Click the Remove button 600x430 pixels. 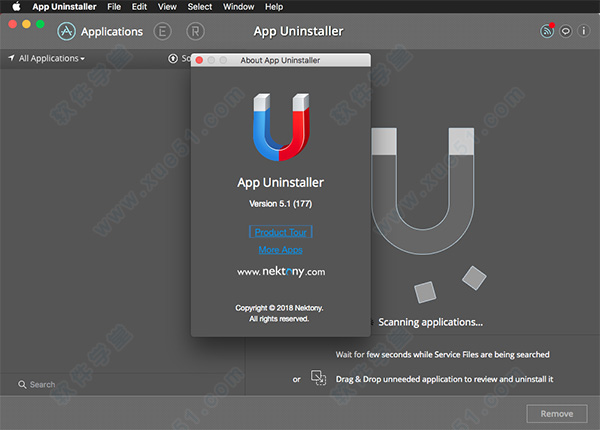pyautogui.click(x=557, y=414)
